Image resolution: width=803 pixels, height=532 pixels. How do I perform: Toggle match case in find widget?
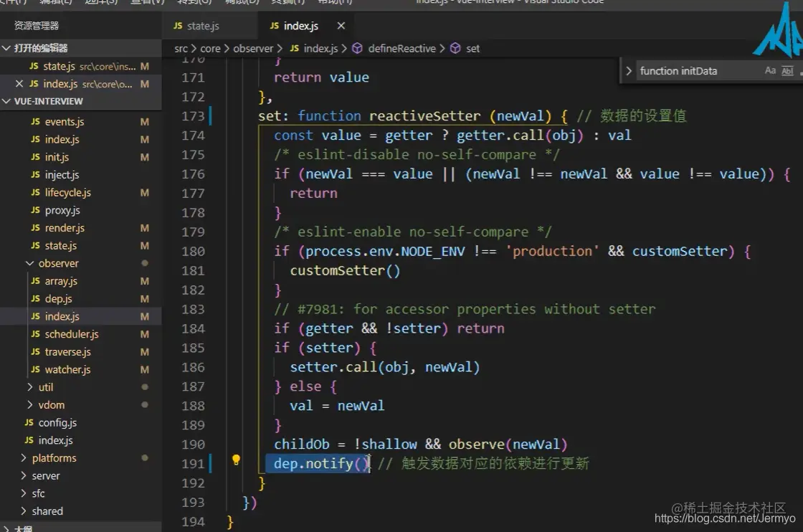coord(770,71)
